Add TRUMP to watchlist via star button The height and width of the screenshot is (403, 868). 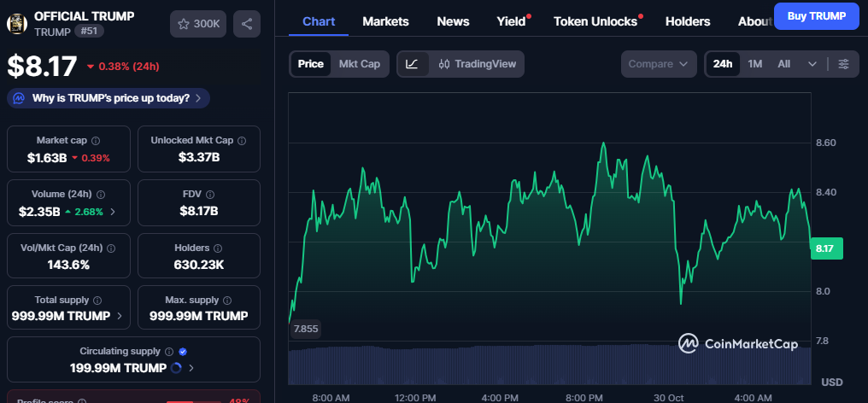tap(198, 24)
